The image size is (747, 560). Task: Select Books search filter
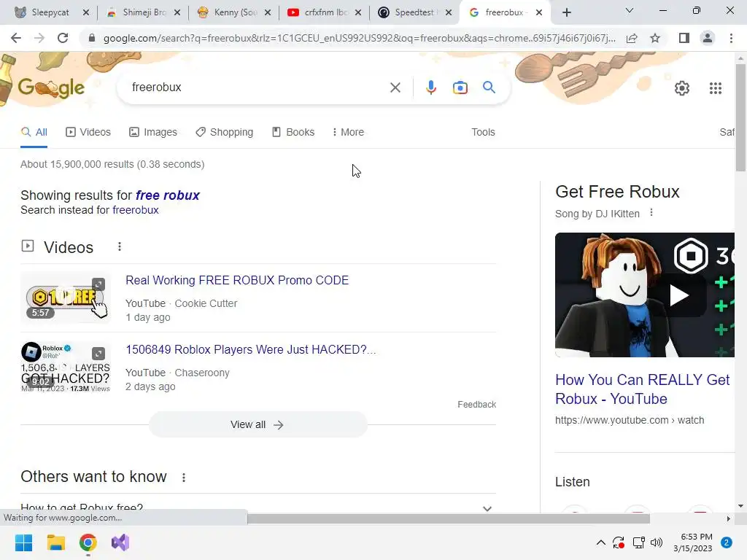point(293,133)
